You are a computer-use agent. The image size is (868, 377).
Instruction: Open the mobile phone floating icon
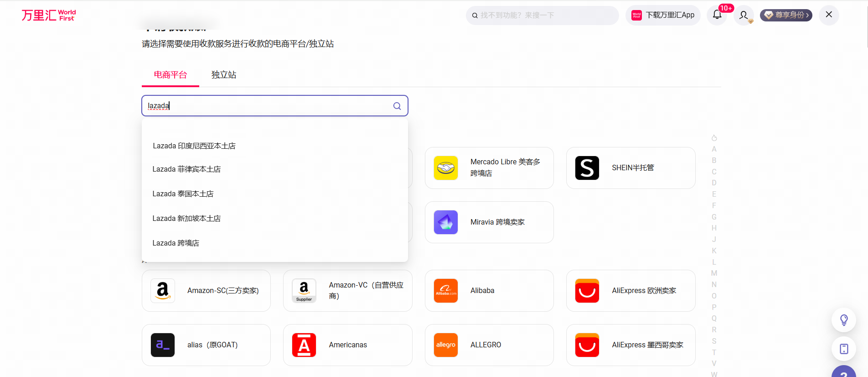click(843, 349)
